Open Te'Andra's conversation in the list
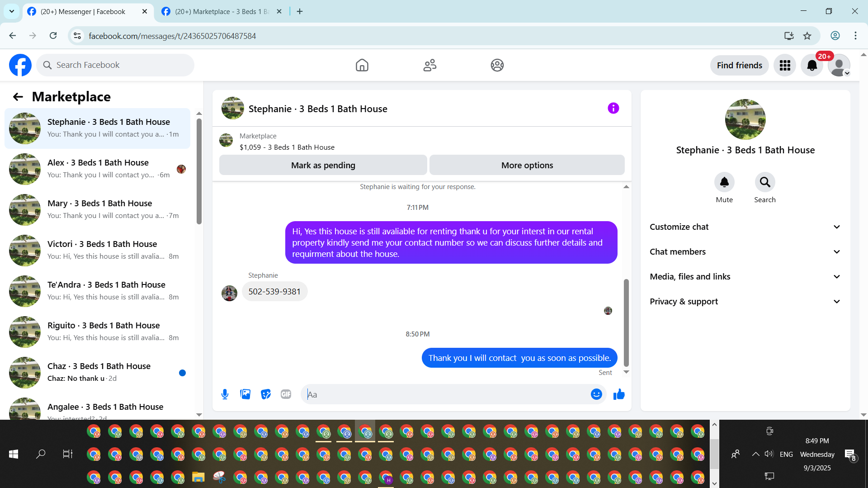The height and width of the screenshot is (488, 868). (97, 291)
